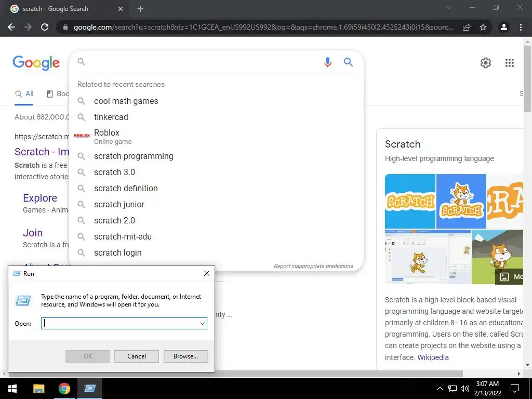Select 'scratch 3.0' suggestion
This screenshot has height=399, width=532.
216,172
